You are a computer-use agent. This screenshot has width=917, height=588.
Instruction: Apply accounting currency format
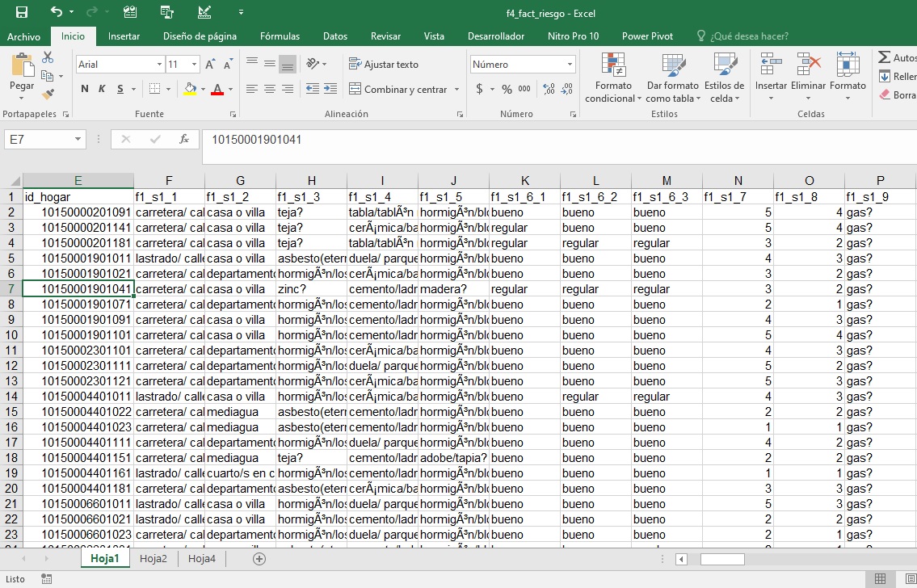[x=480, y=89]
